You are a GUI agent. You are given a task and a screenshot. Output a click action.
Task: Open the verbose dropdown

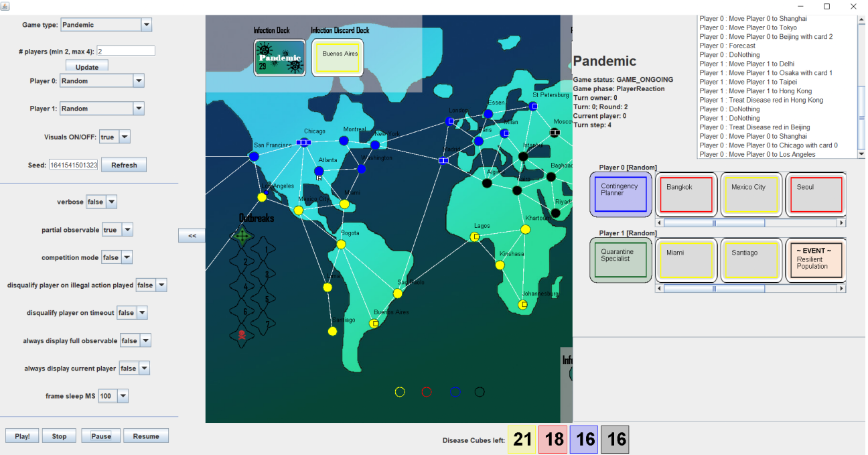coord(102,202)
